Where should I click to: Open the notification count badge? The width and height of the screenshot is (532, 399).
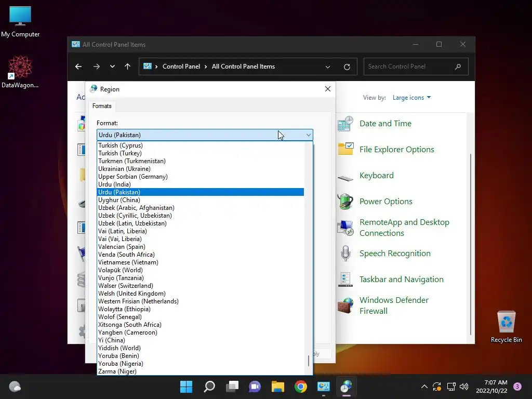517,387
